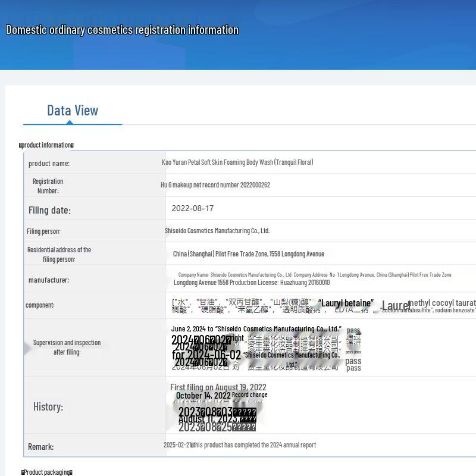Screen dimensions: 476x476
Task: Select the Kao Yuran body wash product name
Action: [x=237, y=162]
